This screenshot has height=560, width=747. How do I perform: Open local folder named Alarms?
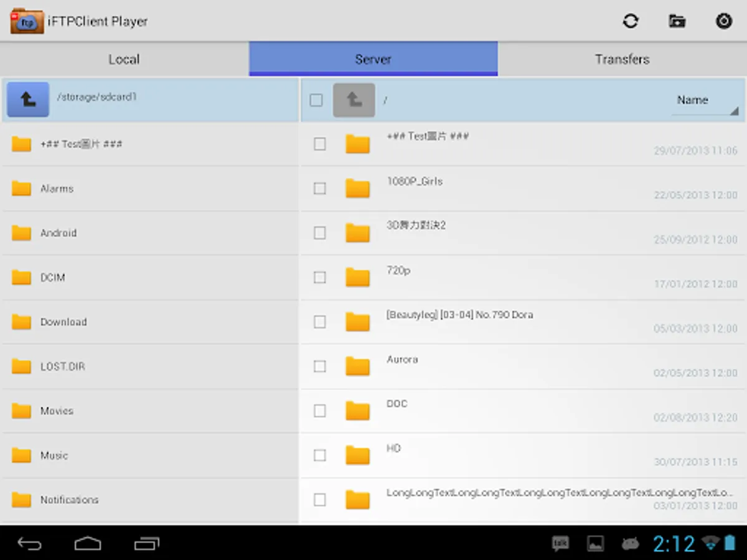57,189
